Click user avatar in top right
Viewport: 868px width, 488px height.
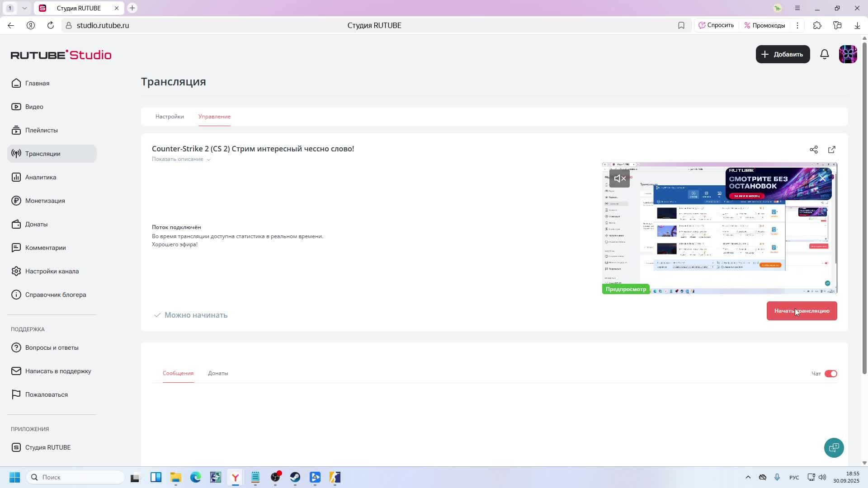(x=848, y=54)
